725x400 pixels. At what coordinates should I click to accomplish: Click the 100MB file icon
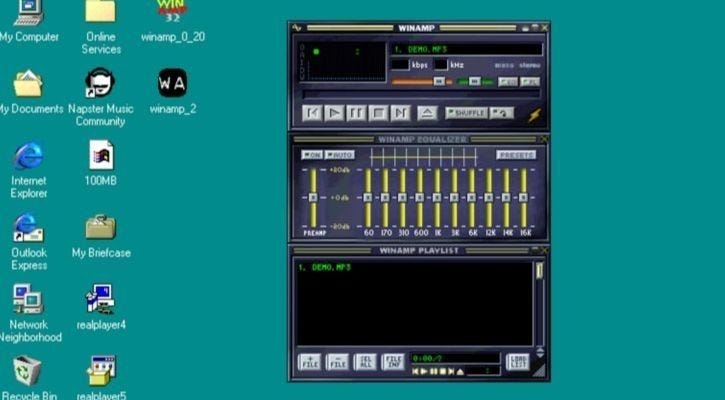pos(101,155)
